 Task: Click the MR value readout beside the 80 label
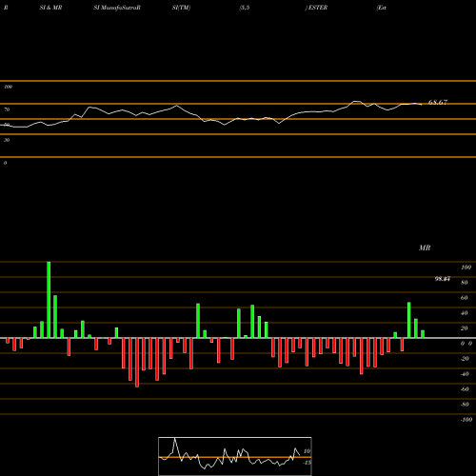click(x=443, y=279)
